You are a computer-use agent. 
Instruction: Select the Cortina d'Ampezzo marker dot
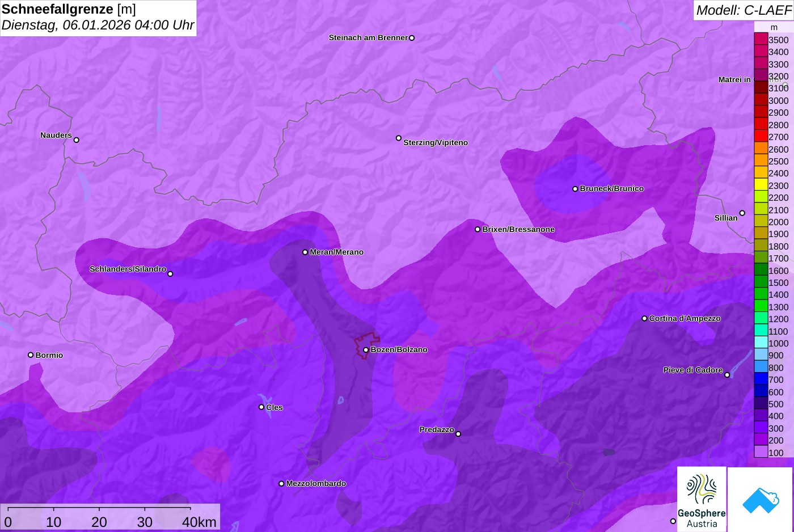coord(644,319)
